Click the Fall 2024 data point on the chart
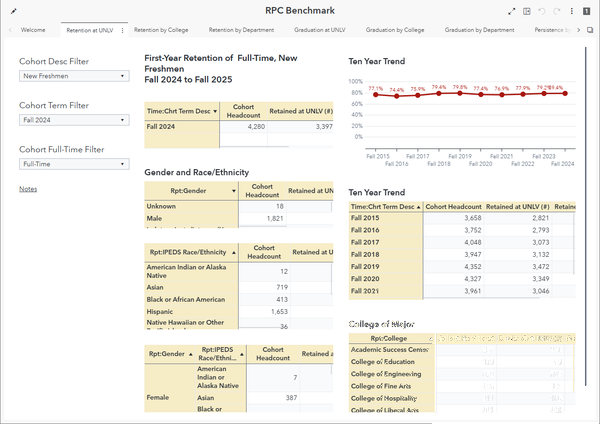The width and height of the screenshot is (600, 424). click(x=565, y=93)
